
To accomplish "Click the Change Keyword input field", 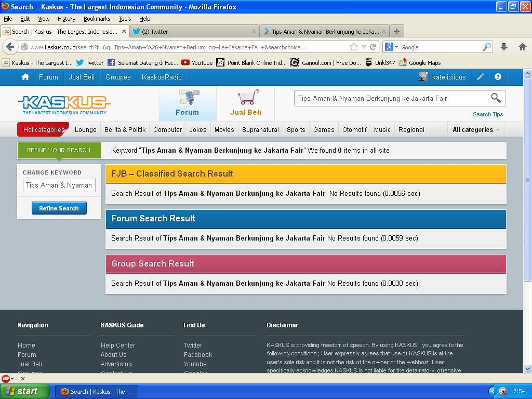I will (59, 185).
